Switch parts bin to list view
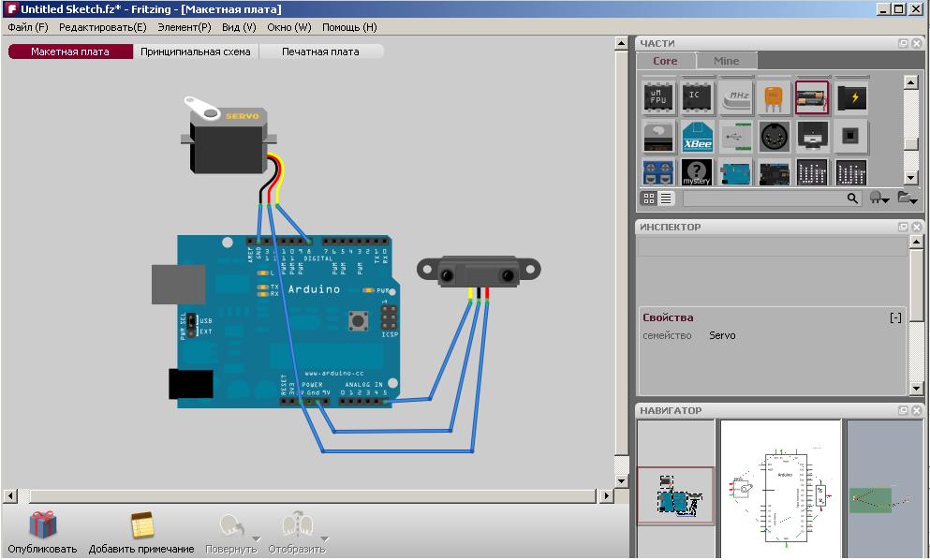930x560 pixels. click(666, 199)
